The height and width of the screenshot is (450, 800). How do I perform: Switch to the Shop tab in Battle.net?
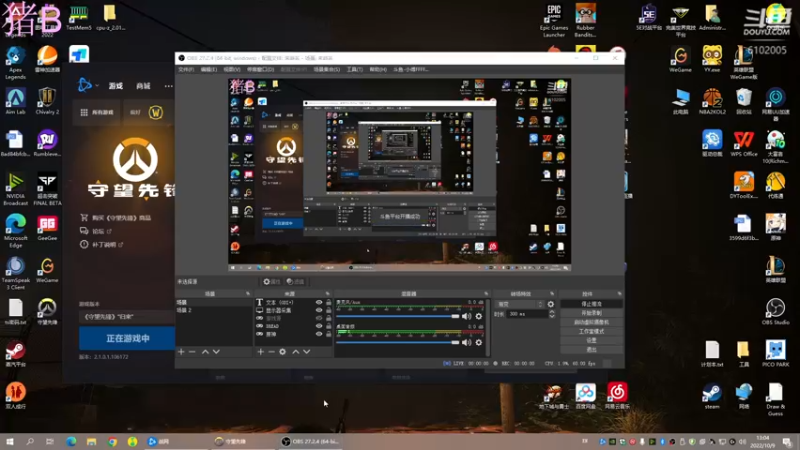coord(143,86)
